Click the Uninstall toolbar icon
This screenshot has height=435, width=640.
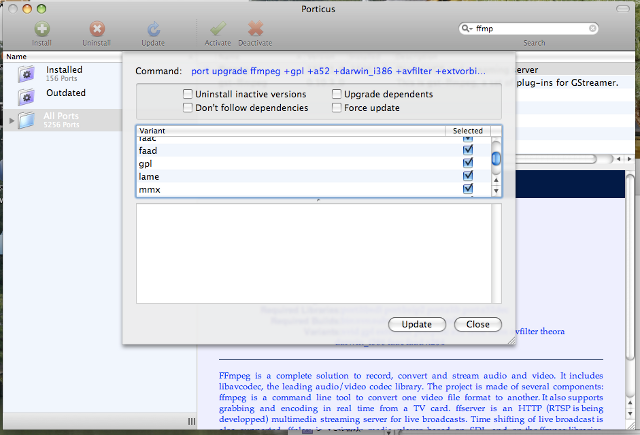[x=96, y=30]
